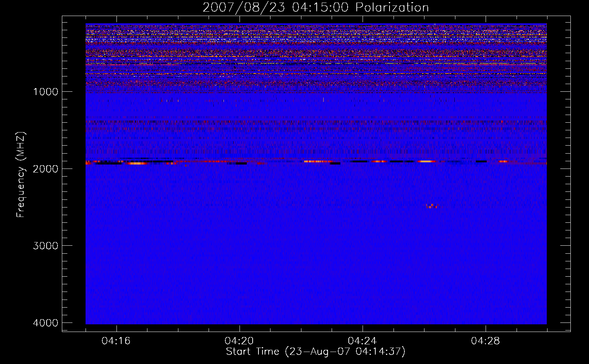Click the 'Frequency (MHZ)' axis label

coord(21,175)
